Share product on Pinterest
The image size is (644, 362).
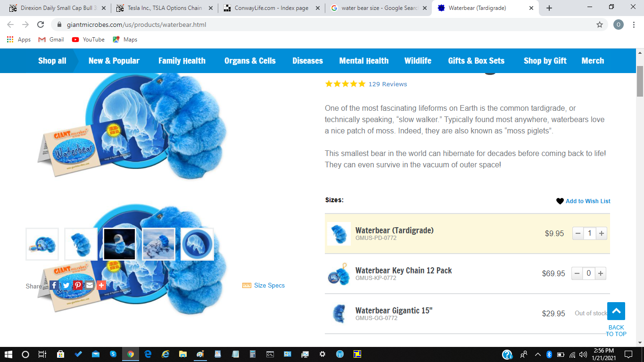coord(78,285)
